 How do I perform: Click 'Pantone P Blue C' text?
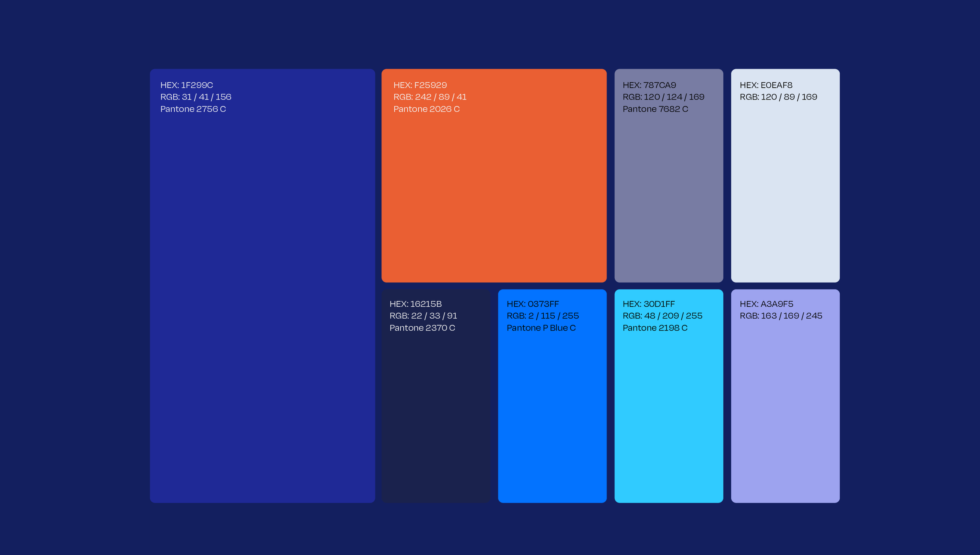click(x=541, y=328)
